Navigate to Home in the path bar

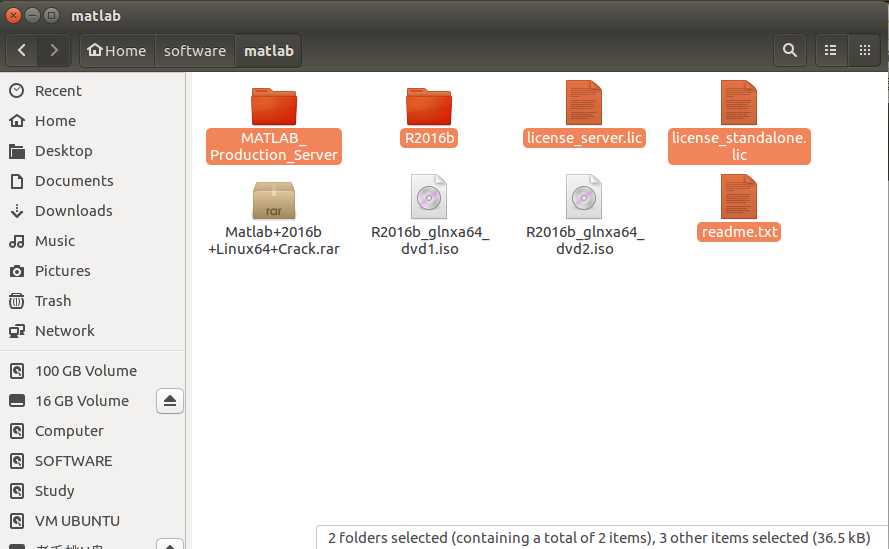pyautogui.click(x=117, y=50)
